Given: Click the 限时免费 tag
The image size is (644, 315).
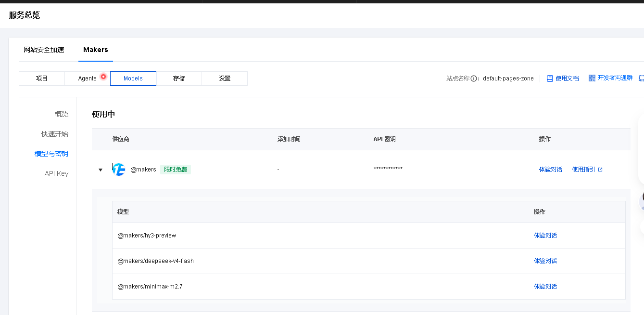Looking at the screenshot, I should [x=176, y=170].
